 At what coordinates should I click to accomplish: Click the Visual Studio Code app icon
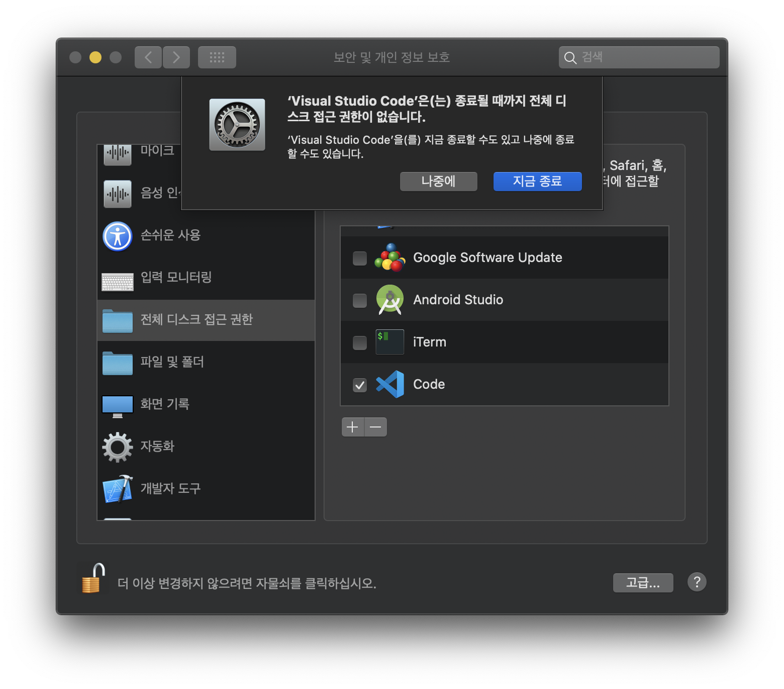[x=390, y=384]
